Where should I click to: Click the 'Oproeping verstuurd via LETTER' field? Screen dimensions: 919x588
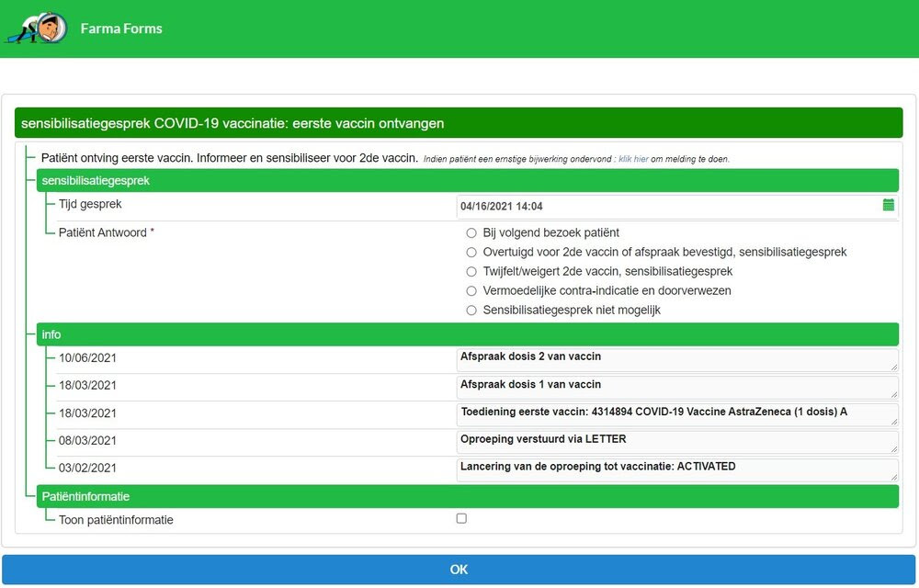[x=677, y=443]
